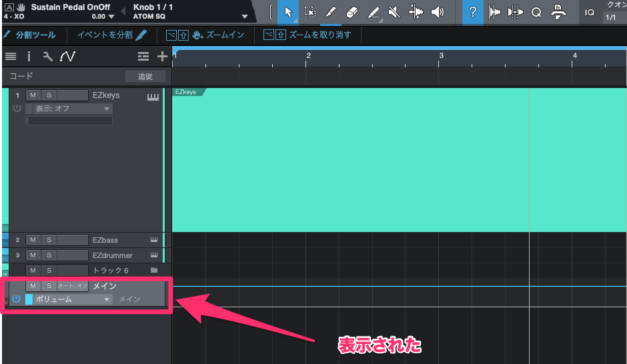Viewport: 627px width, 364px height.
Task: Pick the Eraser tool
Action: click(x=352, y=12)
